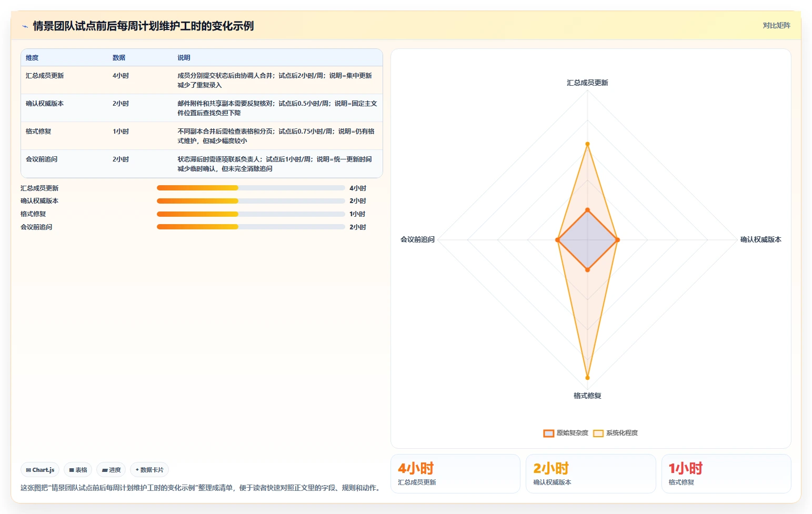The image size is (812, 514).
Task: Click the 格式修复 cell in the table
Action: tap(38, 132)
